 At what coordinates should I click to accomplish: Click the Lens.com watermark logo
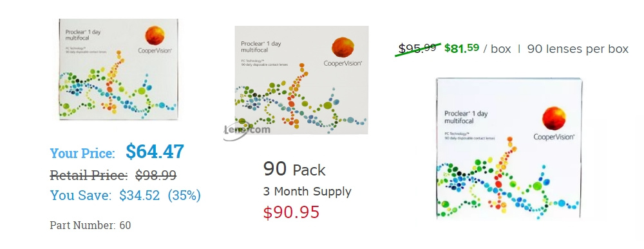point(247,130)
